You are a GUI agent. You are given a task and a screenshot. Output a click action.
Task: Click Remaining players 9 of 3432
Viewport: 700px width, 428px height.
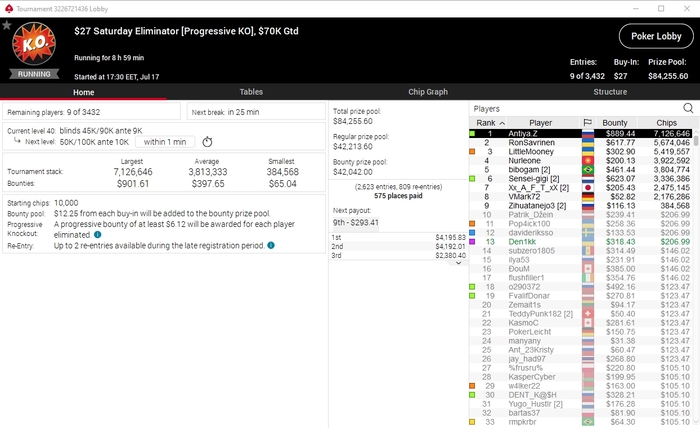click(92, 112)
